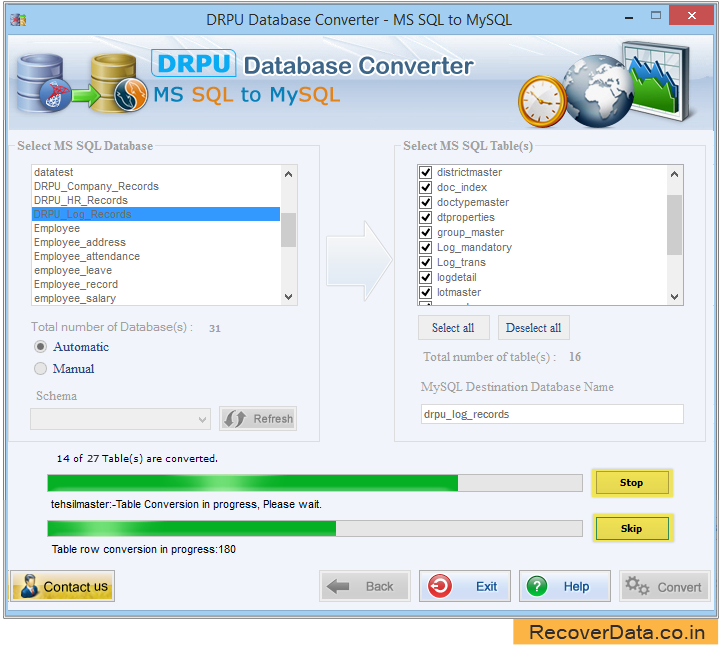The height and width of the screenshot is (650, 723).
Task: Click the database list scroll-up arrow
Action: click(x=289, y=174)
